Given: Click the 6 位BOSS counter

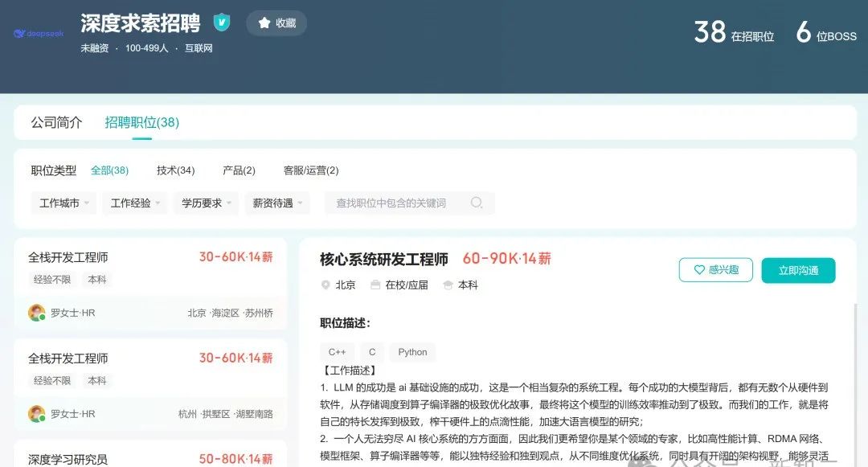Looking at the screenshot, I should [826, 33].
